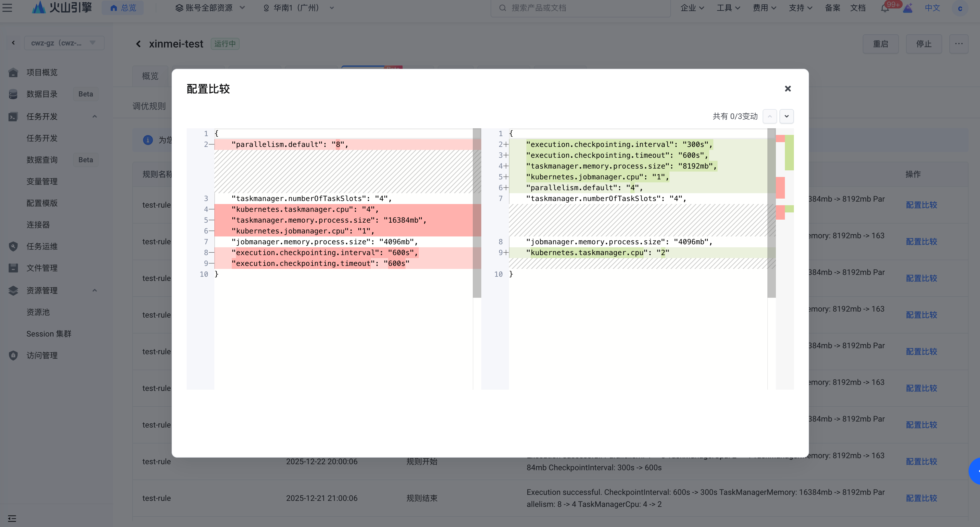Viewport: 980px width, 527px height.
Task: Click the 项目概览 home icon in sidebar
Action: (13, 72)
